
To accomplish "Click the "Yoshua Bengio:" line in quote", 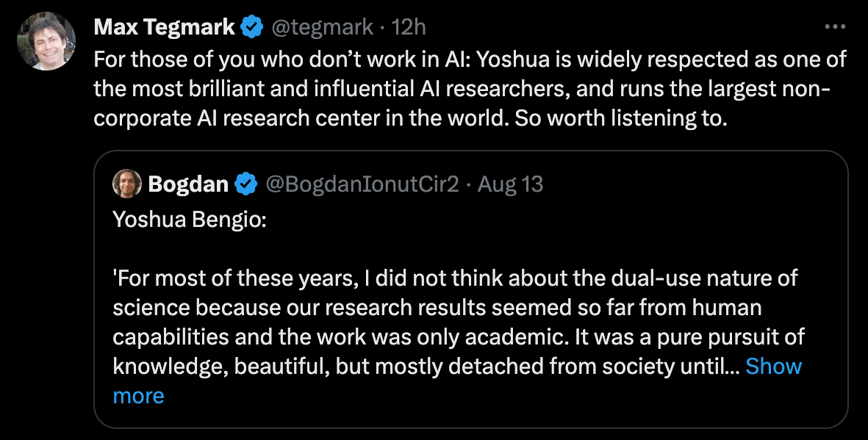I will click(x=190, y=220).
